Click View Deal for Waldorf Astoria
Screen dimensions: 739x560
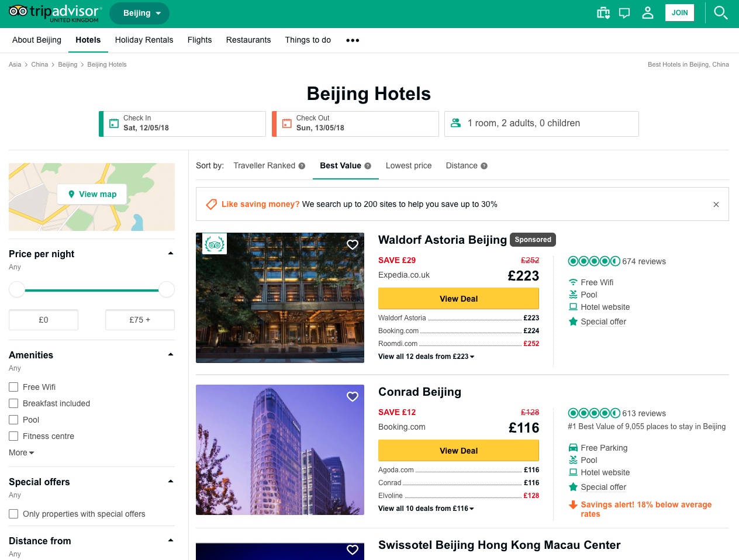(458, 298)
